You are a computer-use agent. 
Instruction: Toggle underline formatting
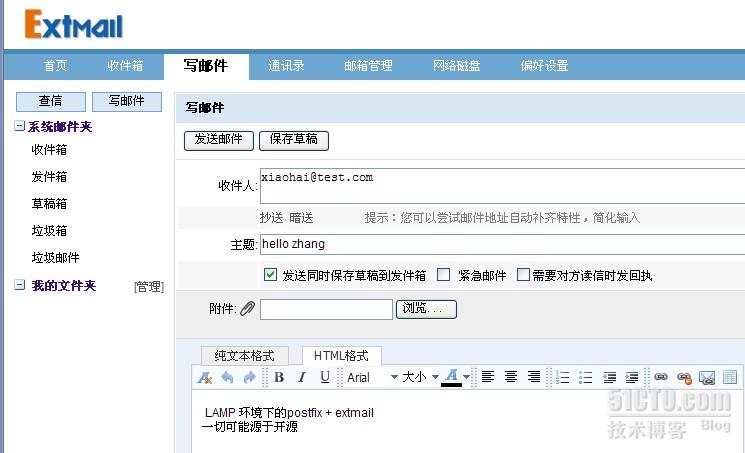pyautogui.click(x=325, y=377)
